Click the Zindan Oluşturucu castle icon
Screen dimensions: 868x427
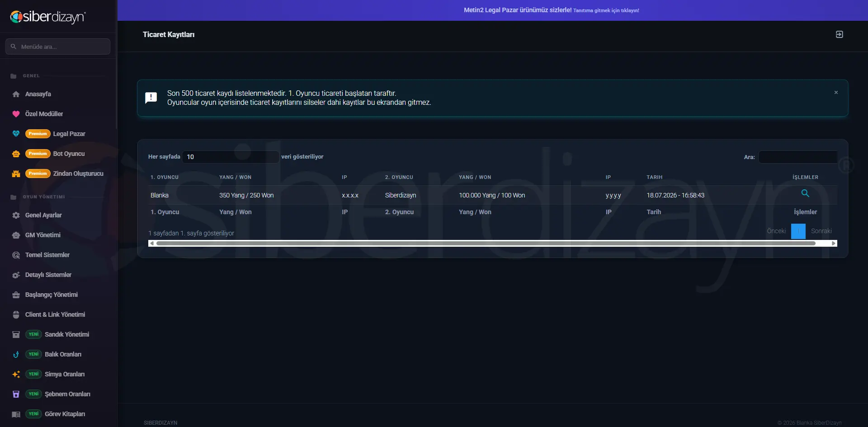point(16,174)
